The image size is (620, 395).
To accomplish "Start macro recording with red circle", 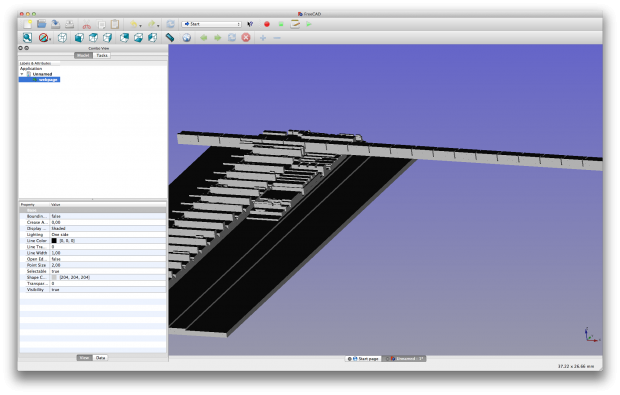I will [267, 24].
